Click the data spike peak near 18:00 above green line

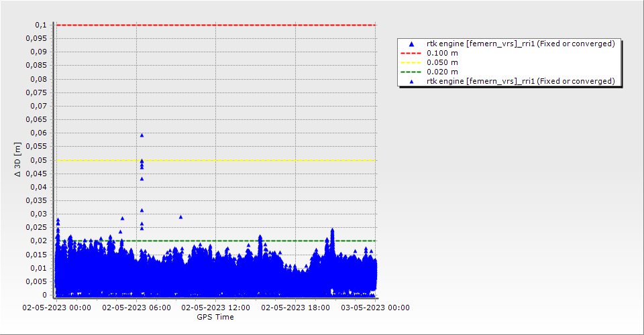[332, 230]
